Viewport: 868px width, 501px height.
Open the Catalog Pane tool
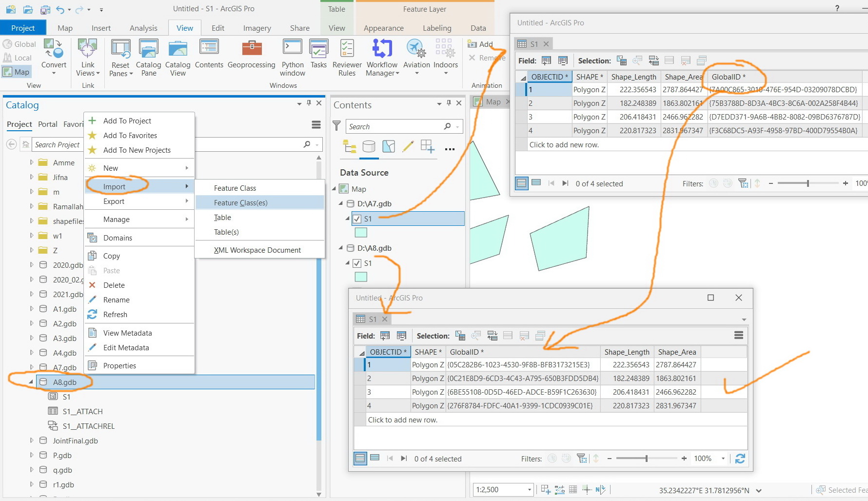click(x=148, y=58)
